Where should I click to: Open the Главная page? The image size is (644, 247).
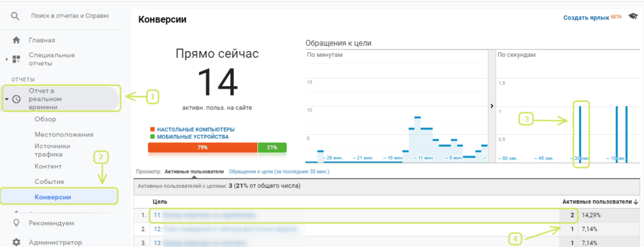tap(42, 40)
